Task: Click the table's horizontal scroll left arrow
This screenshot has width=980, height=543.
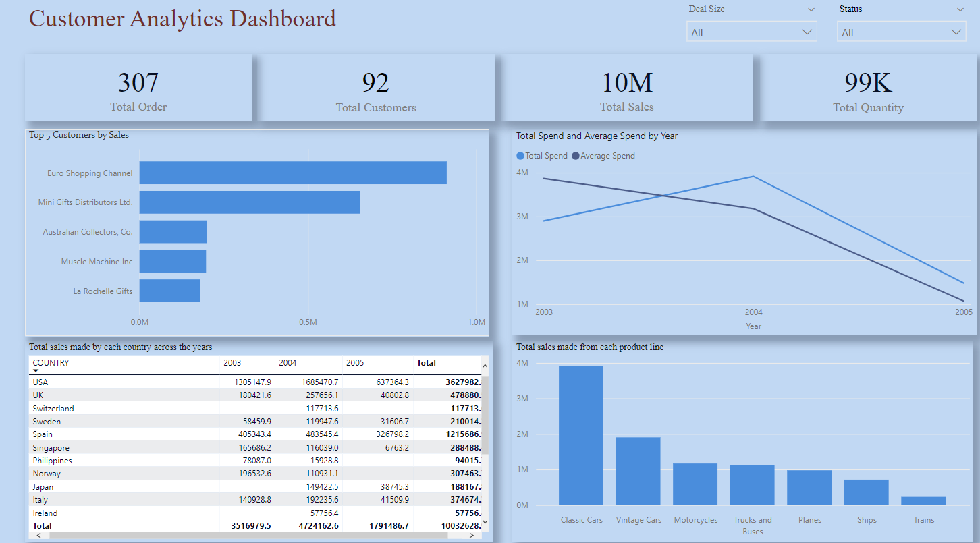Action: click(38, 535)
